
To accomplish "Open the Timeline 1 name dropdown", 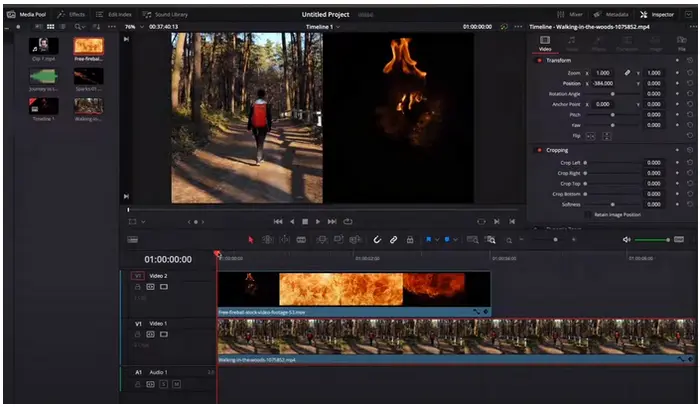I will pyautogui.click(x=323, y=27).
